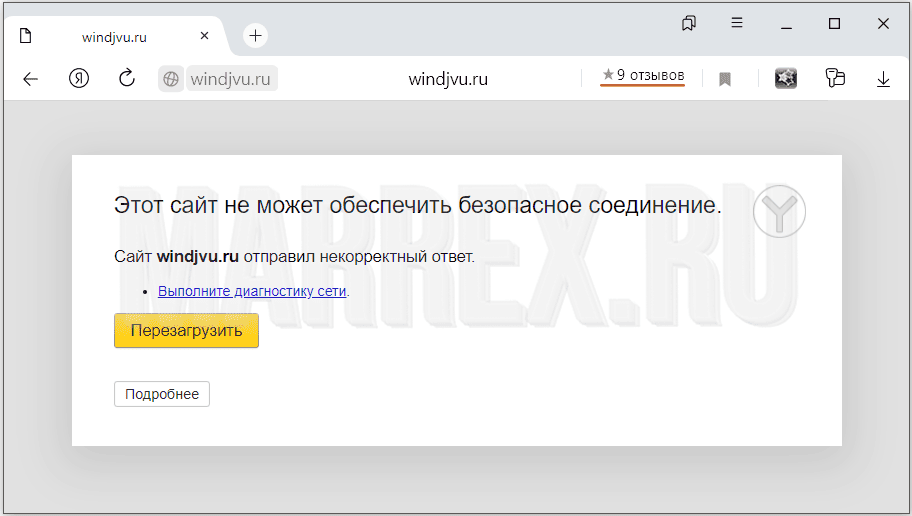The height and width of the screenshot is (516, 912).
Task: Click the yellow Перезагрузить button
Action: click(186, 330)
